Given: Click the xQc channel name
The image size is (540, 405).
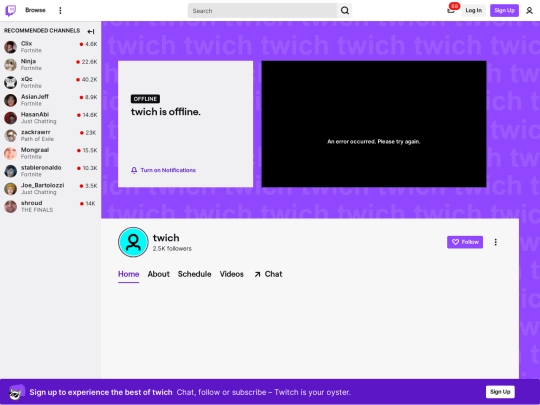Looking at the screenshot, I should coord(27,79).
